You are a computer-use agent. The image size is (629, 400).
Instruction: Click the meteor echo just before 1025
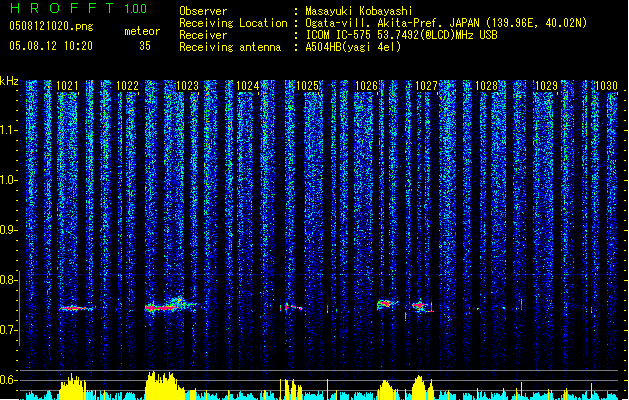click(x=292, y=307)
